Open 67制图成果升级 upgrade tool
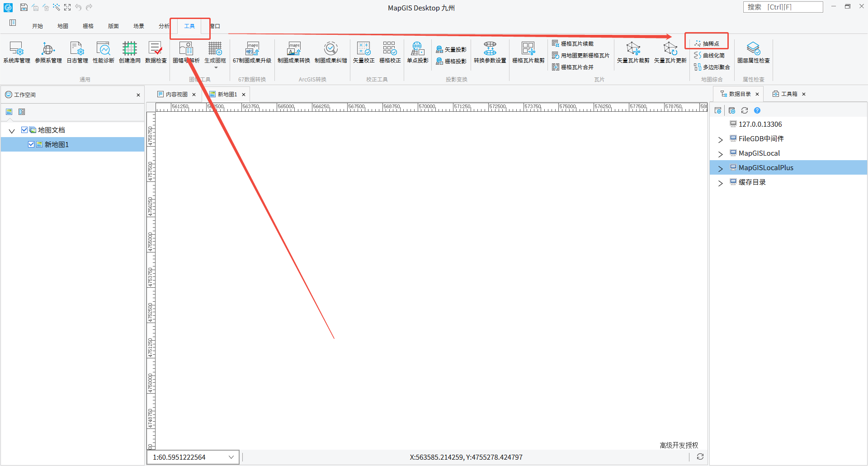The height and width of the screenshot is (466, 868). (252, 52)
